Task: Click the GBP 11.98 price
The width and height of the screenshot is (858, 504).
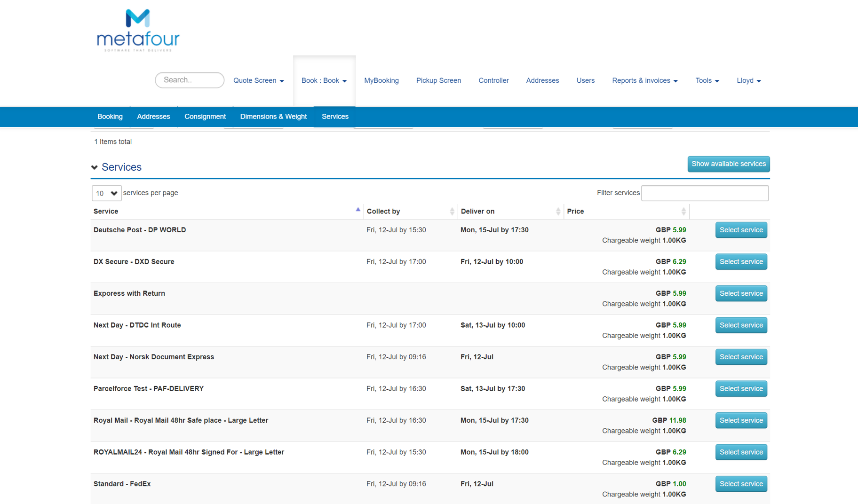Action: point(669,420)
